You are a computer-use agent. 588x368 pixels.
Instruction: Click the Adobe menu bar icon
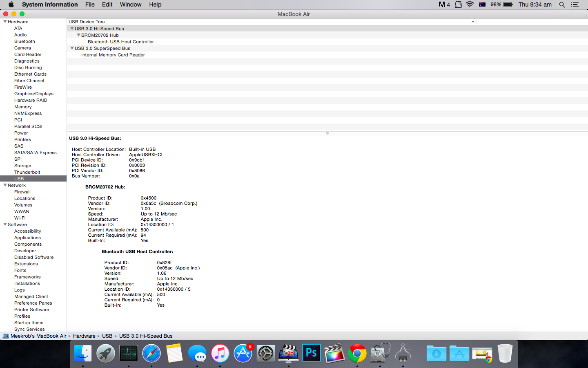(x=444, y=4)
